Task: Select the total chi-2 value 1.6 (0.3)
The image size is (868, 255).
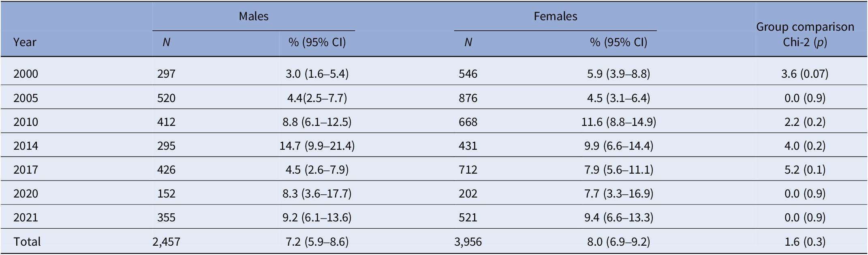Action: [805, 242]
